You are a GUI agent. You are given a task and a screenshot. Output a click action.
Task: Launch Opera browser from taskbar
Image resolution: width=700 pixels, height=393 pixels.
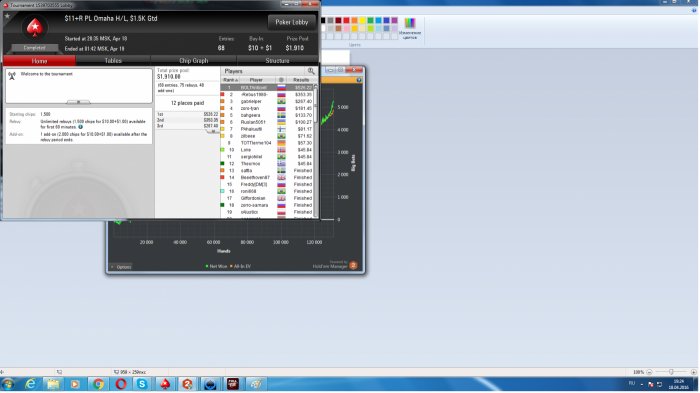coord(121,384)
